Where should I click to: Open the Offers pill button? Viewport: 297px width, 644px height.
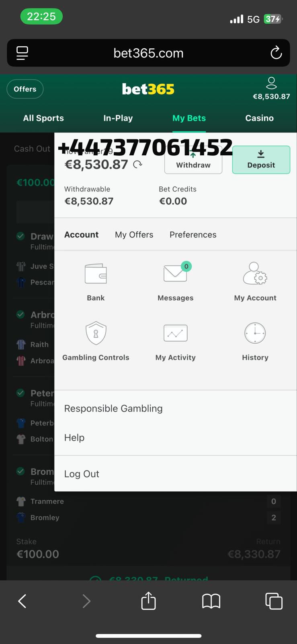pyautogui.click(x=25, y=89)
